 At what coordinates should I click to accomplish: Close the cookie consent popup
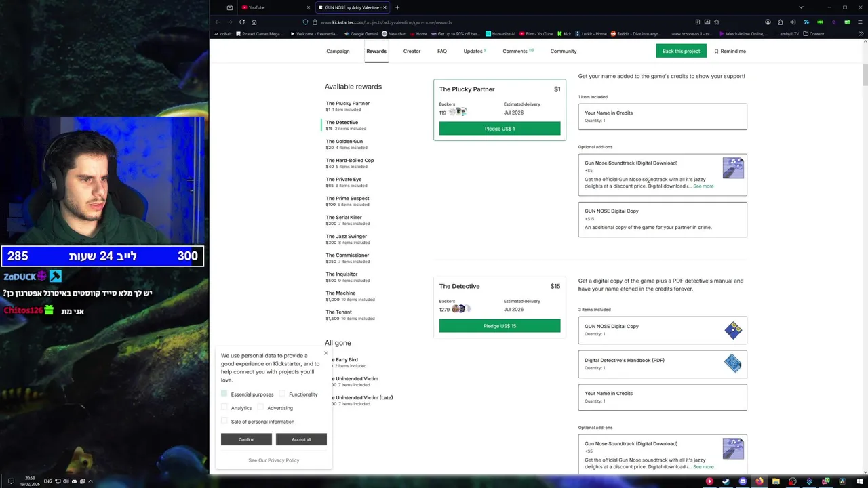(x=326, y=353)
